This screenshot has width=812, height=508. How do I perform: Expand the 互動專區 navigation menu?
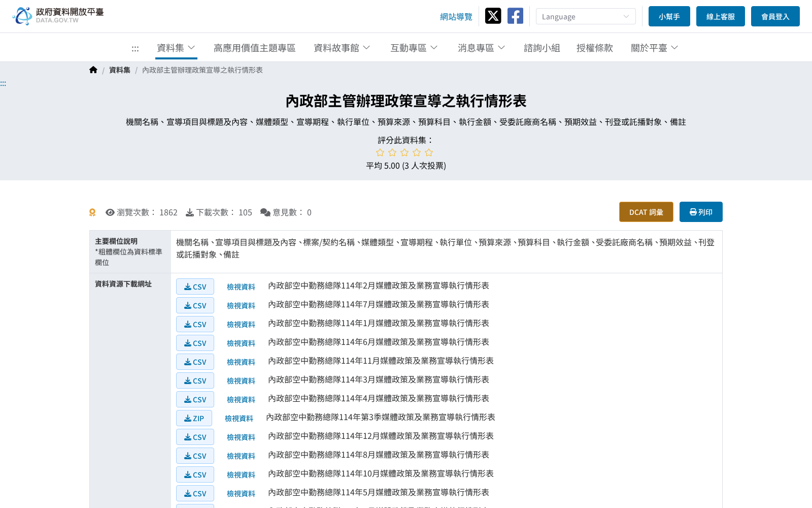coord(414,48)
